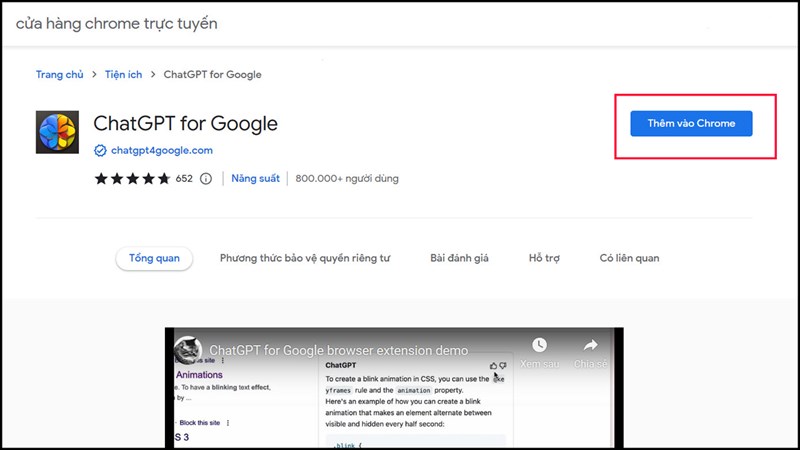This screenshot has width=800, height=450.
Task: Click the rating info icon beside 652
Action: 206,179
